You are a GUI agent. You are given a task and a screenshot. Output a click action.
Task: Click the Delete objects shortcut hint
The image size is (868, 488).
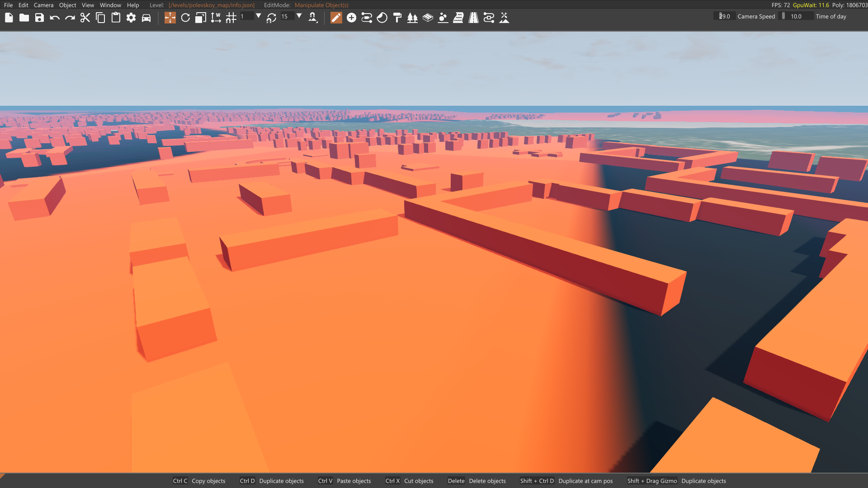[487, 481]
